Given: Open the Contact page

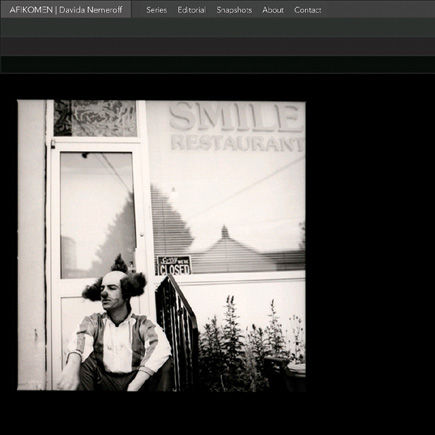Looking at the screenshot, I should 308,10.
